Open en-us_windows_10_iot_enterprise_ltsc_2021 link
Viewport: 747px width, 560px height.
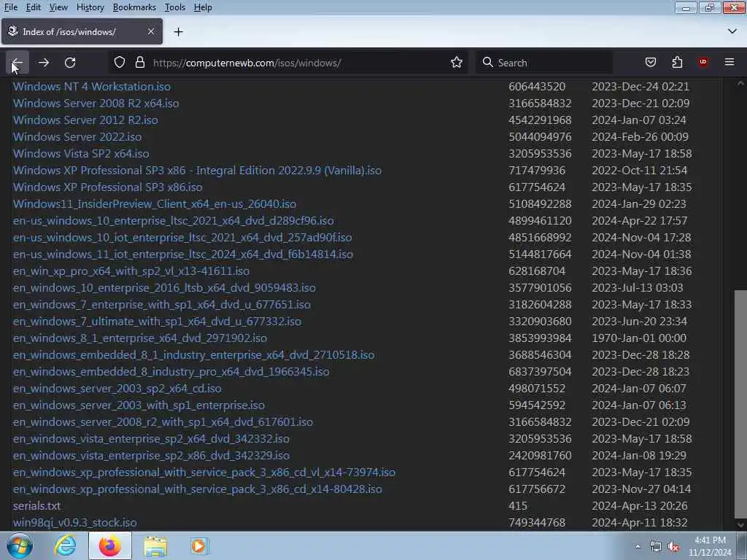pos(182,238)
